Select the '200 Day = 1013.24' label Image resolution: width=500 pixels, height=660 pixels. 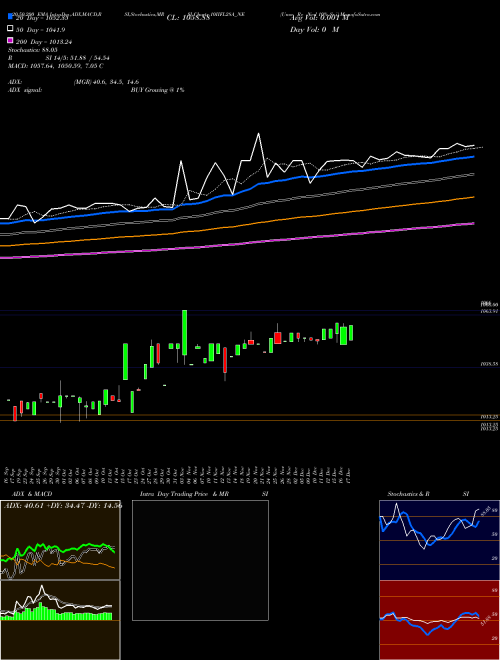pos(44,42)
